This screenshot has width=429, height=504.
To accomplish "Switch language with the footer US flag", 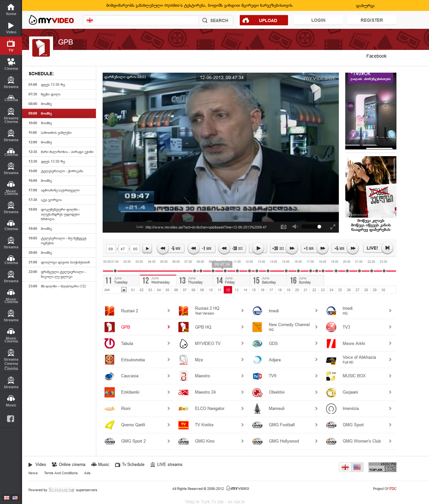I will [357, 467].
